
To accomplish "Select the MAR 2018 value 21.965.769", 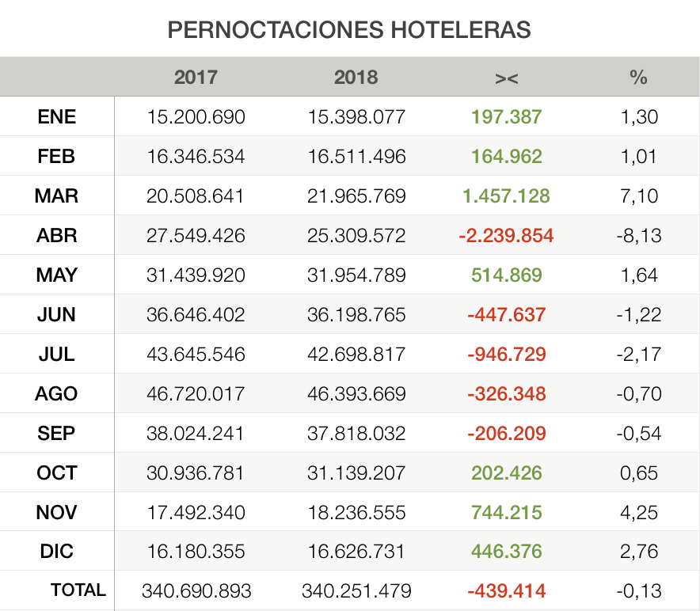I will pos(356,196).
